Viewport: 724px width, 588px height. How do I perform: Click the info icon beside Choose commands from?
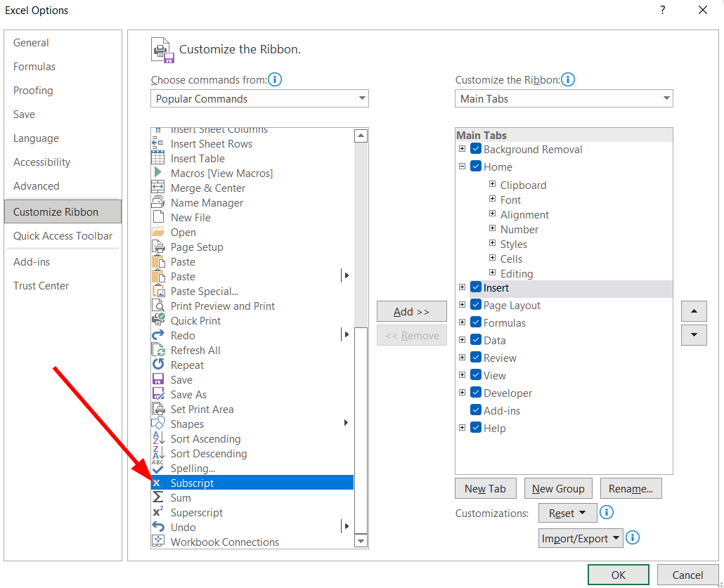276,79
